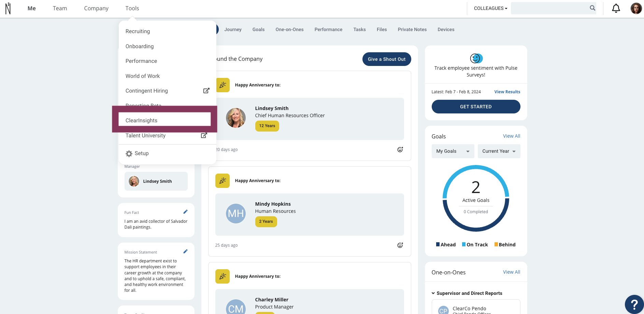This screenshot has width=644, height=314.
Task: Click the Active Goals progress ring
Action: tap(476, 198)
